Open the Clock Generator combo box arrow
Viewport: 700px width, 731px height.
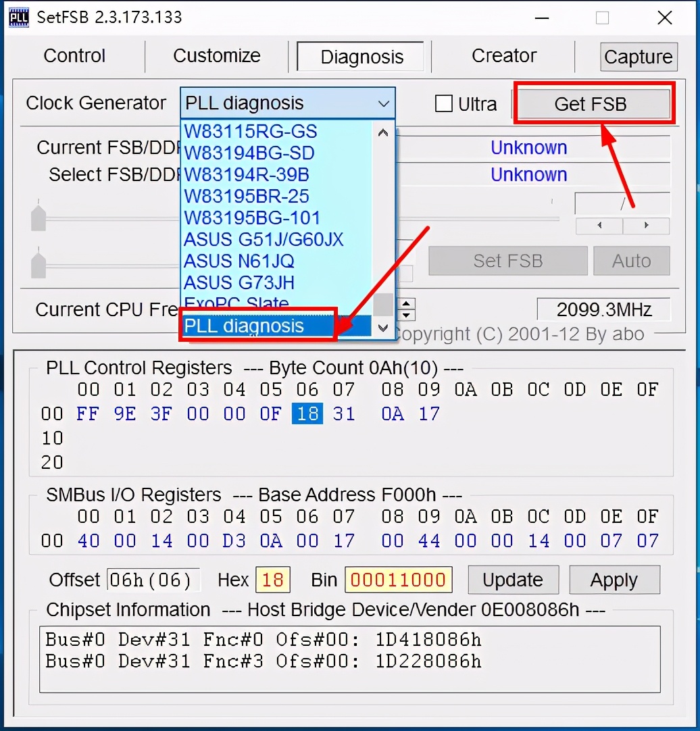(383, 103)
